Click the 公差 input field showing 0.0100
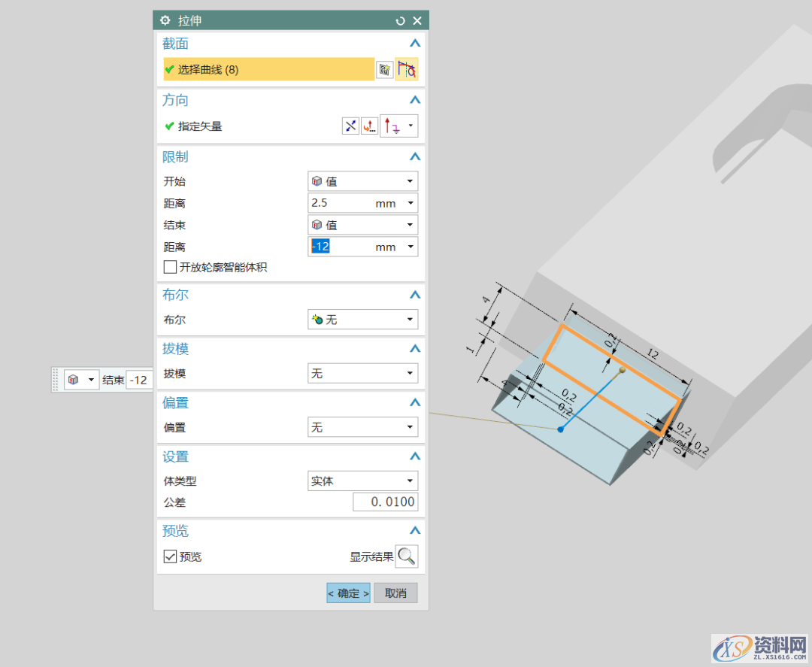The height and width of the screenshot is (667, 812). pyautogui.click(x=385, y=502)
